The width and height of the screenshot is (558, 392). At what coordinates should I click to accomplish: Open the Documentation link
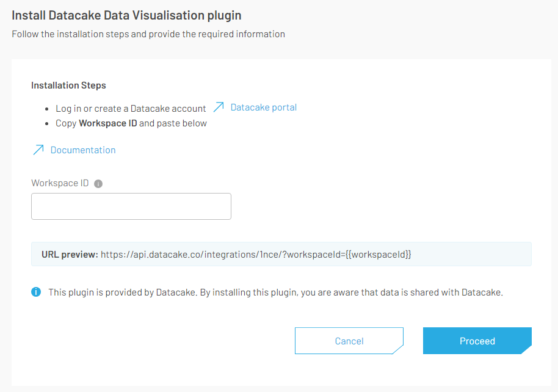pyautogui.click(x=83, y=150)
